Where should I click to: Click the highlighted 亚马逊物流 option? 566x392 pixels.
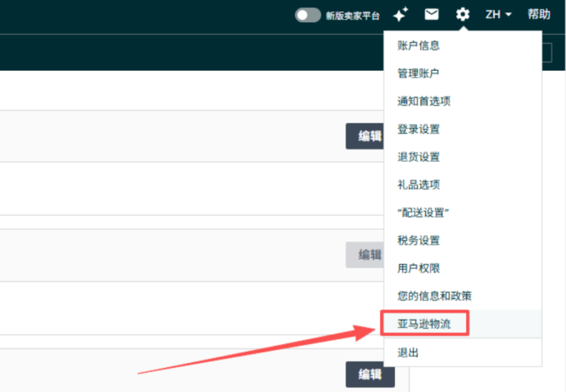pos(424,323)
